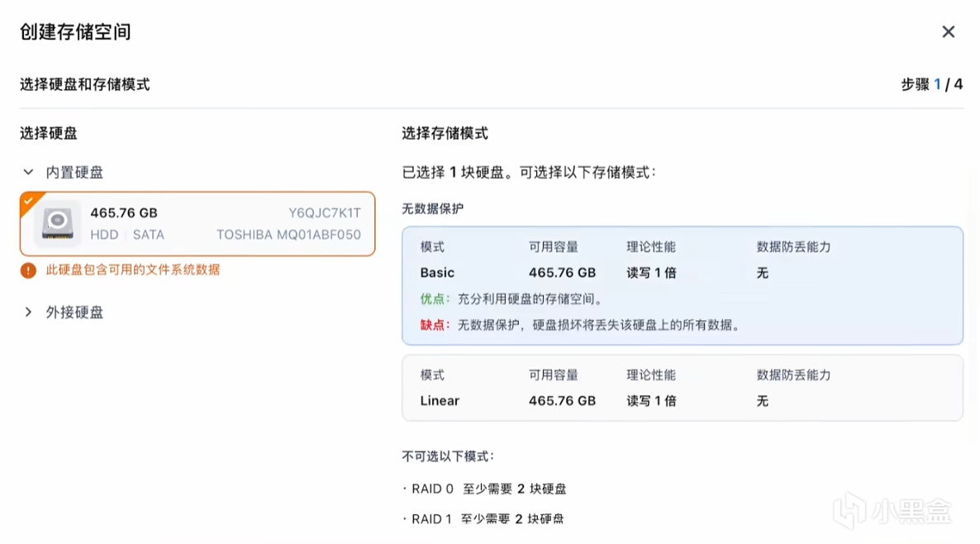
Task: Click the disk warning about filesystem data
Action: tap(132, 270)
